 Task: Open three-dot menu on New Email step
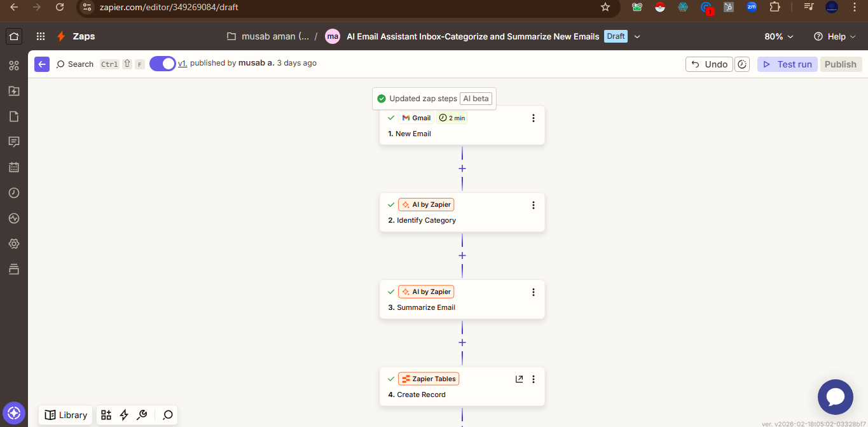[534, 118]
